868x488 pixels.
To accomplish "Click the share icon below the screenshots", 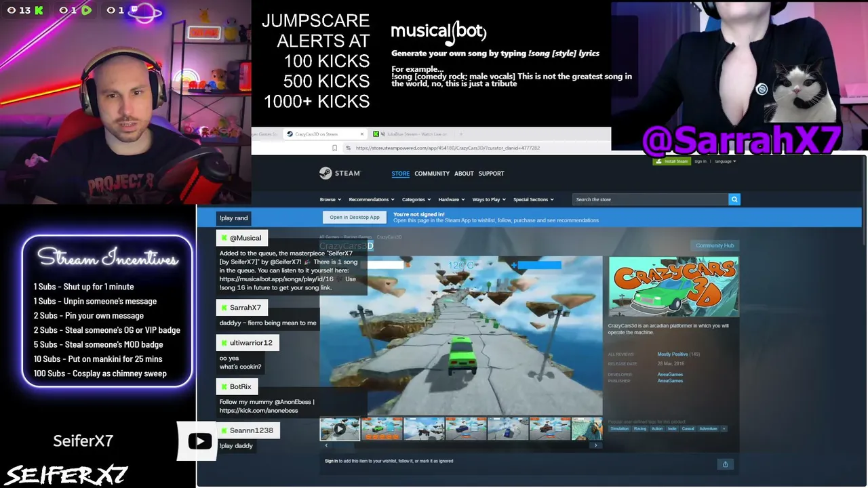I will 725,464.
